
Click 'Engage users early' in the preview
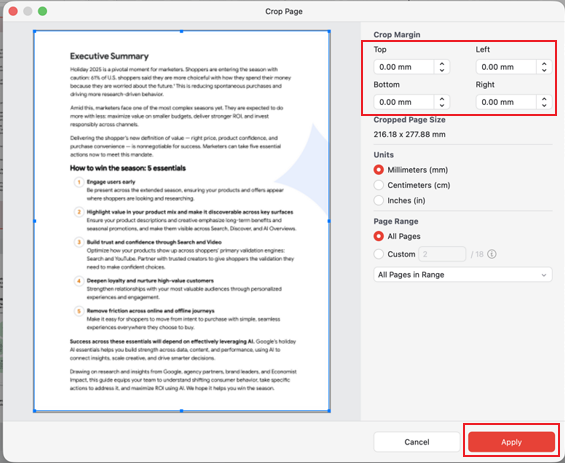[x=111, y=182]
